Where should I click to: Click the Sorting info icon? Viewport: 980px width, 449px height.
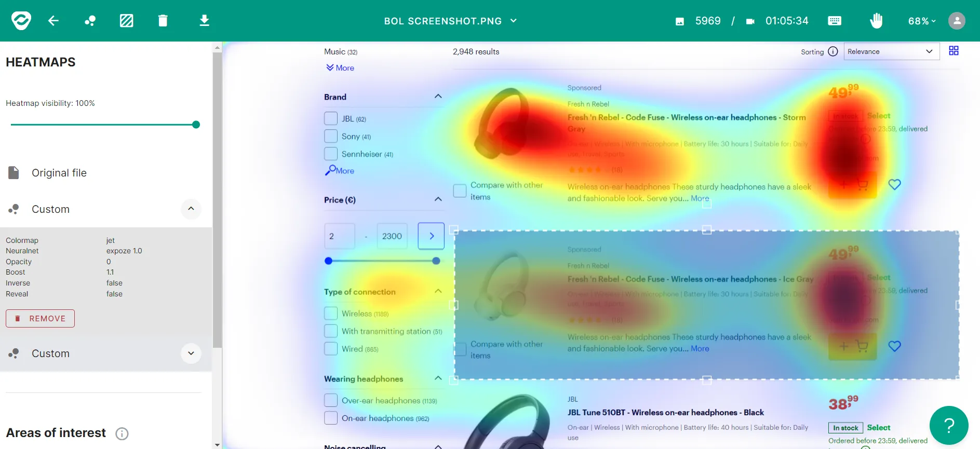click(x=833, y=51)
